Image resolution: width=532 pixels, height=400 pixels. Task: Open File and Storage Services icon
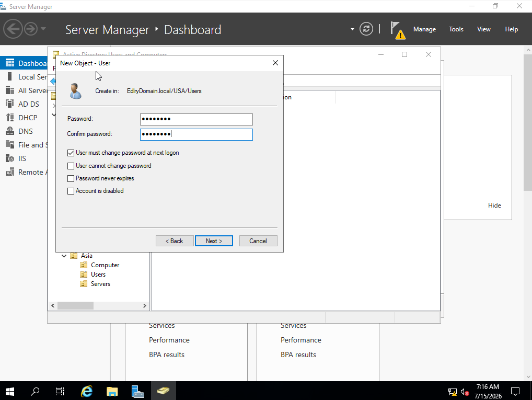(10, 145)
